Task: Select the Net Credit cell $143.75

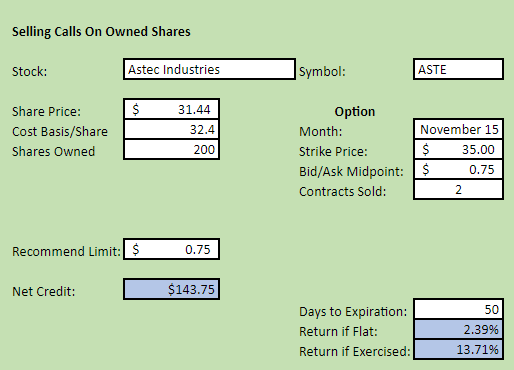Action: [x=171, y=289]
